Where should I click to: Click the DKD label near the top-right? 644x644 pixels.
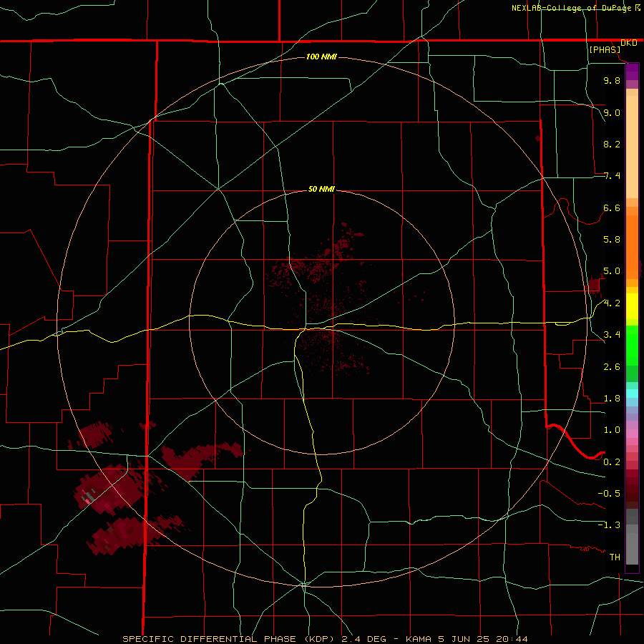click(629, 43)
